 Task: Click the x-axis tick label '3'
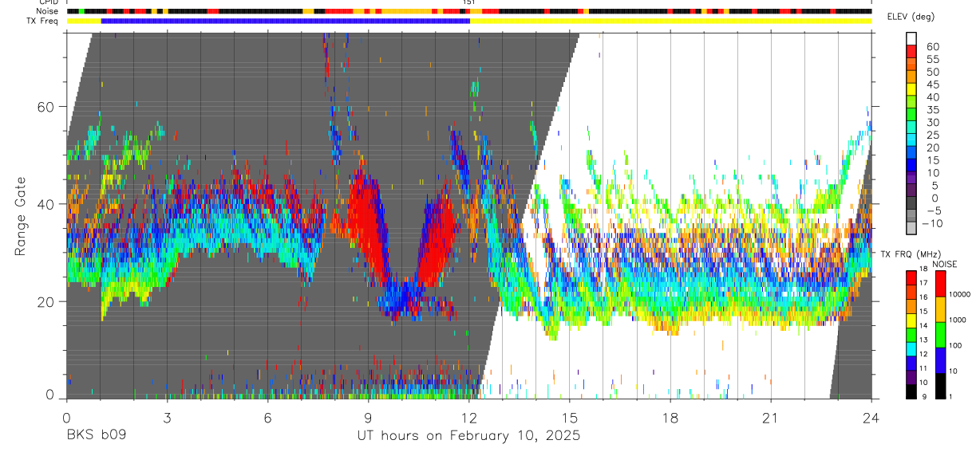[x=167, y=418]
